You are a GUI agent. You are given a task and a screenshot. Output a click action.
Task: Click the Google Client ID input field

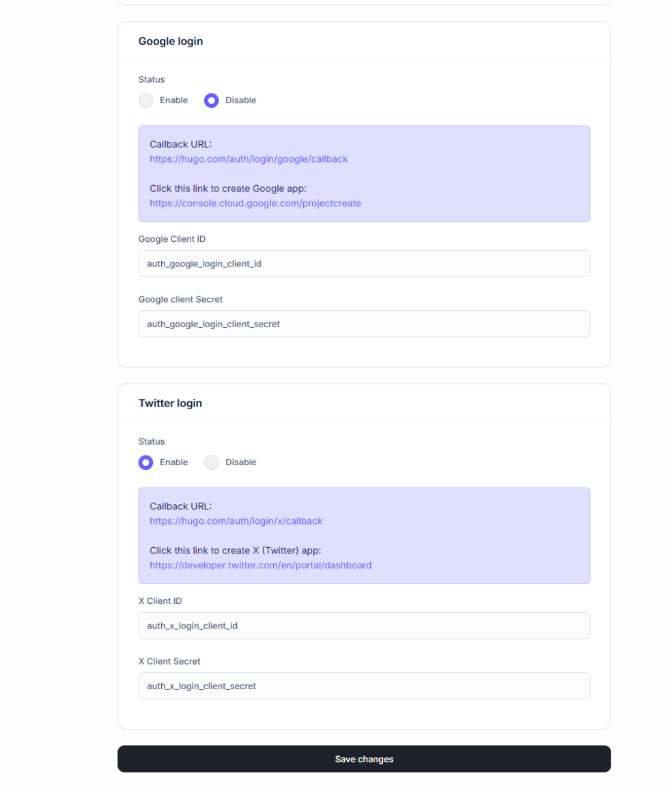(364, 264)
